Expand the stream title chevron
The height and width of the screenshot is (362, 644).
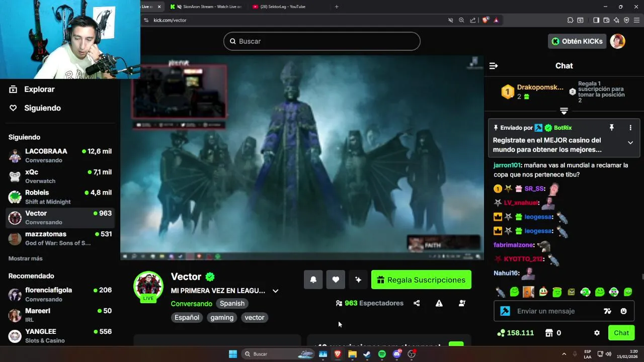point(275,291)
